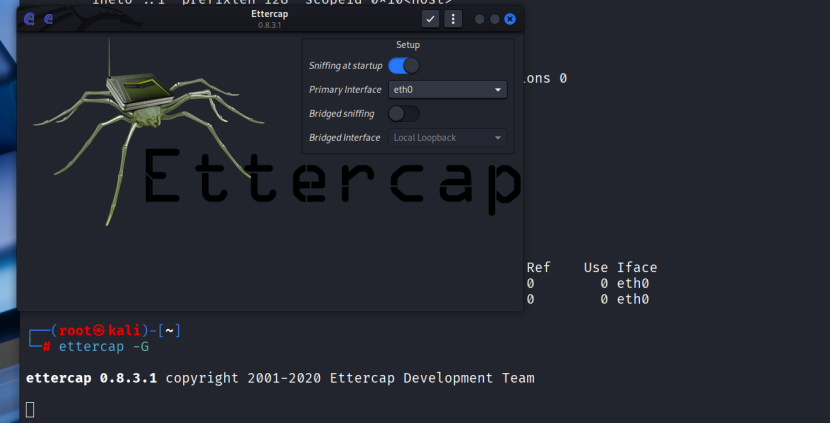This screenshot has width=831, height=424.
Task: Click the 'Bridged Interface' label
Action: pyautogui.click(x=344, y=138)
